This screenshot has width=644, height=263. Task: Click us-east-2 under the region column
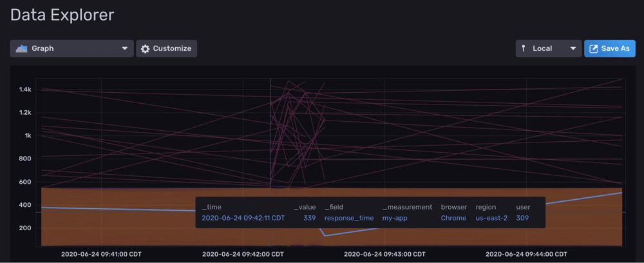[491, 218]
